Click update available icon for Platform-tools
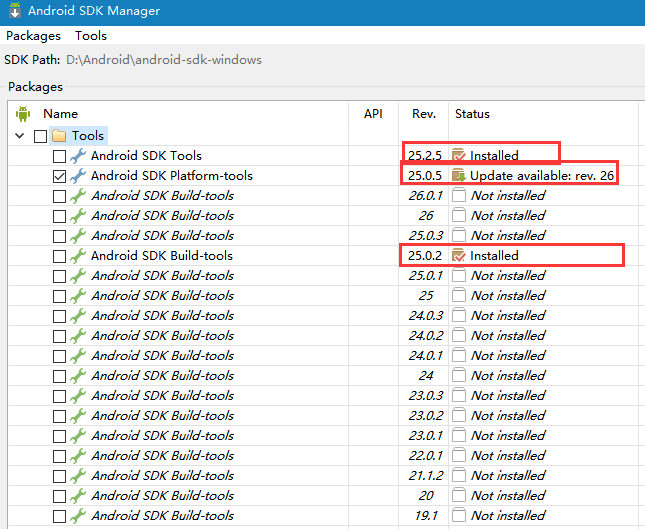645x529 pixels. [459, 176]
